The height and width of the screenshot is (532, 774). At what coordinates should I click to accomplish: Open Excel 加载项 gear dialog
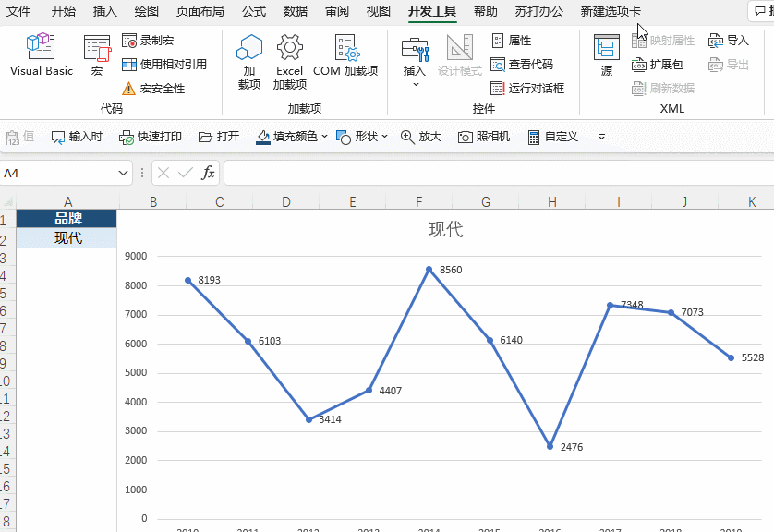[290, 62]
